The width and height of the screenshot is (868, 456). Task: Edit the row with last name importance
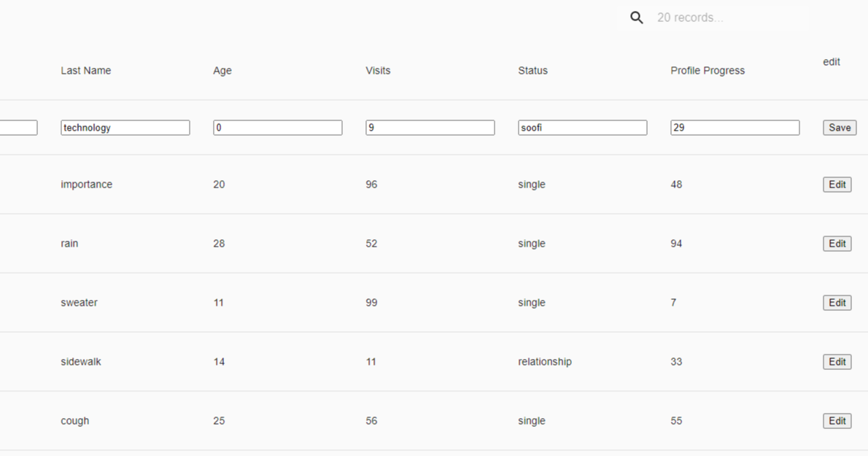(x=837, y=185)
